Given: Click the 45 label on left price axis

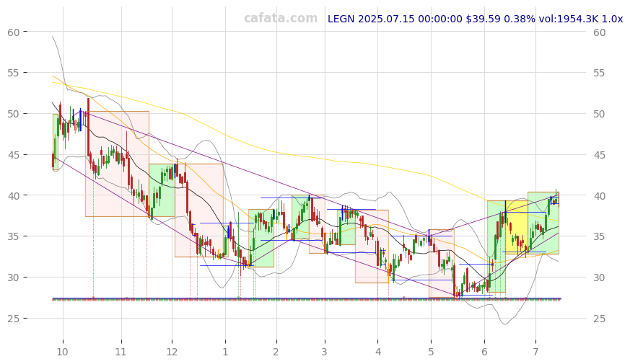Looking at the screenshot, I should coord(13,155).
